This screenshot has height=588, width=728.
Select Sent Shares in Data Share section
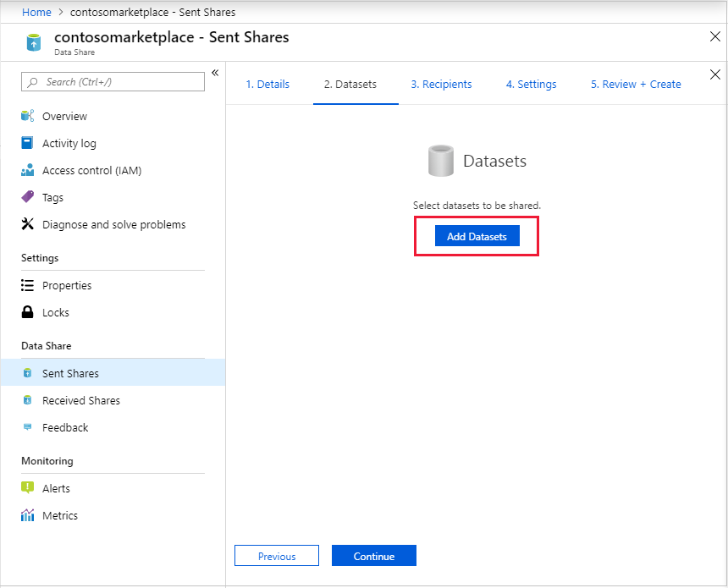tap(71, 372)
